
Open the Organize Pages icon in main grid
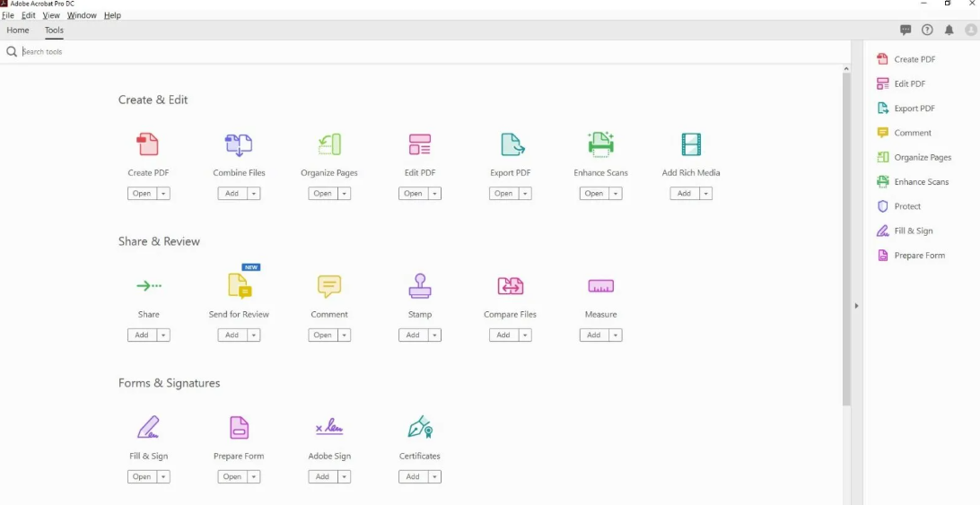point(328,144)
